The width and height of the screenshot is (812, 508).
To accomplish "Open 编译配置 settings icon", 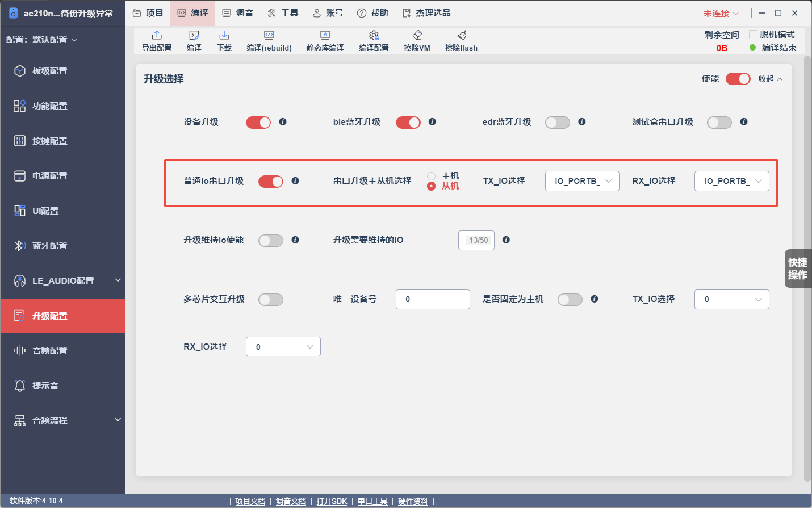I will click(x=374, y=35).
